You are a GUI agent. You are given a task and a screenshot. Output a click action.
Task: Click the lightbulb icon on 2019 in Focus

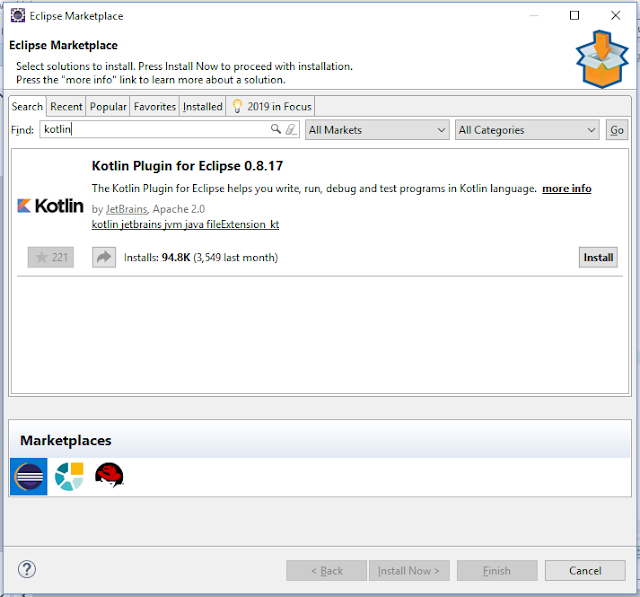(x=237, y=107)
